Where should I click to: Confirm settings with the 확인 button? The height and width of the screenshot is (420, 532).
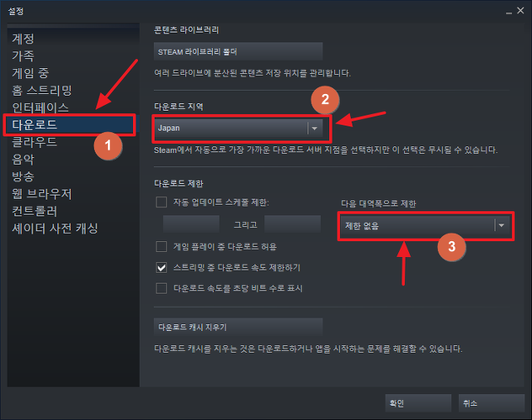point(418,403)
